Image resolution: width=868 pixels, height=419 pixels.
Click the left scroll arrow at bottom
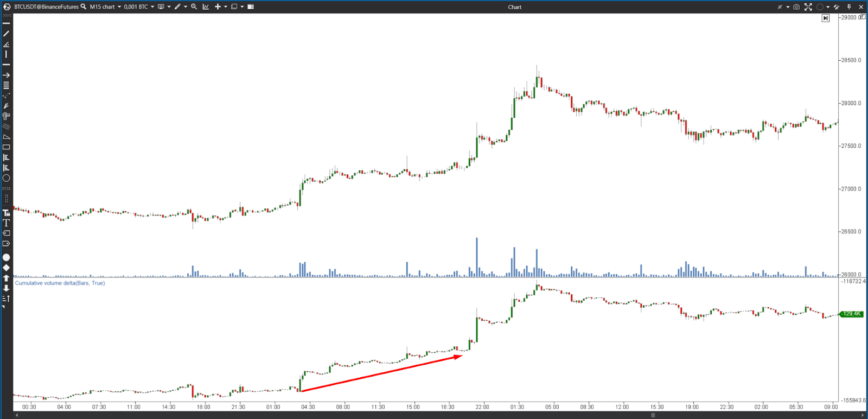(x=16, y=415)
